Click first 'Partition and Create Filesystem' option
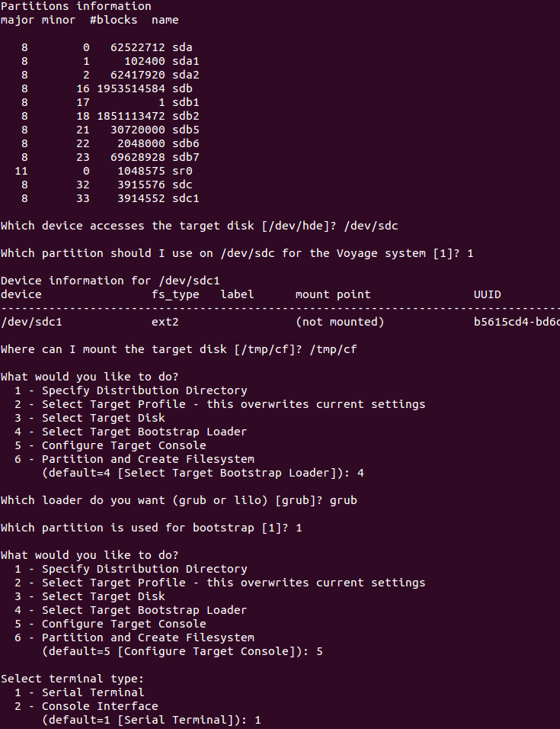 [x=135, y=459]
